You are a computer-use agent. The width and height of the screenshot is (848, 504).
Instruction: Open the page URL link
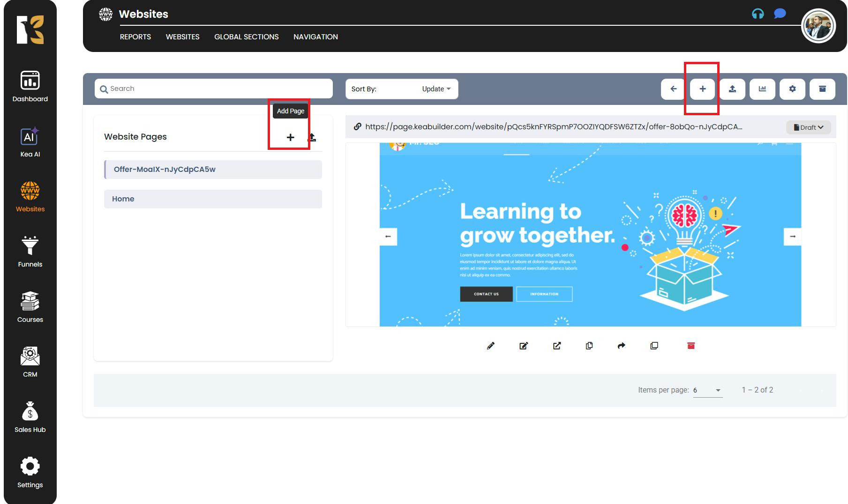click(x=553, y=126)
